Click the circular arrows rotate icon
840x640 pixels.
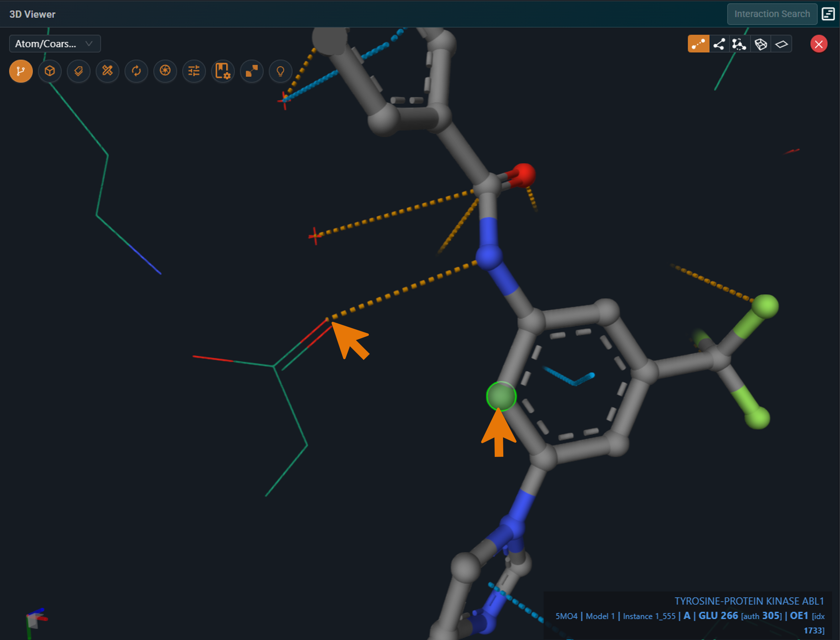click(x=136, y=71)
